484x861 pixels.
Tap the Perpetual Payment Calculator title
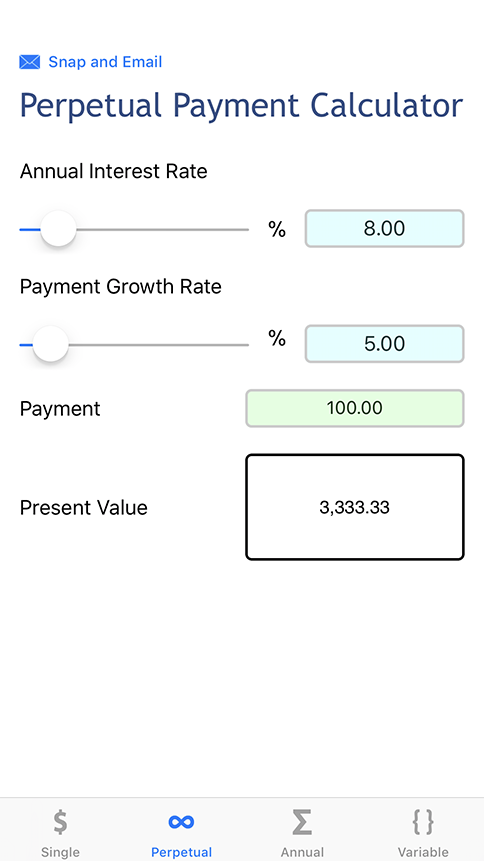(242, 105)
